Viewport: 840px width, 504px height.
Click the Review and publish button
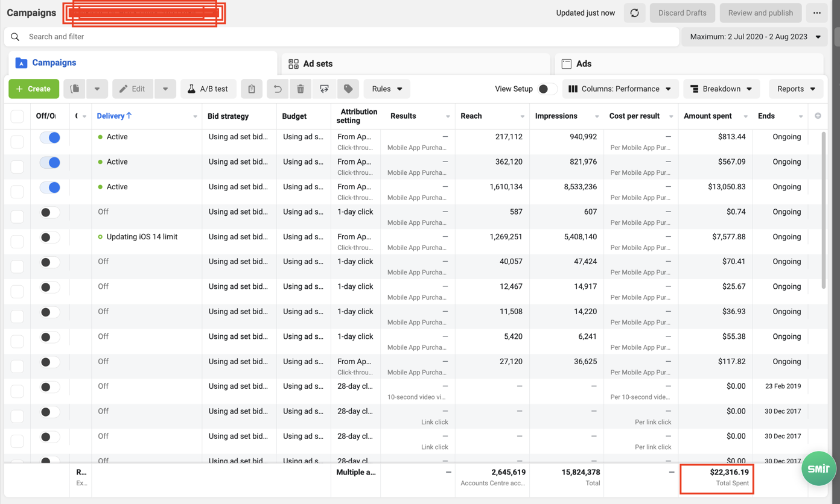coord(760,13)
